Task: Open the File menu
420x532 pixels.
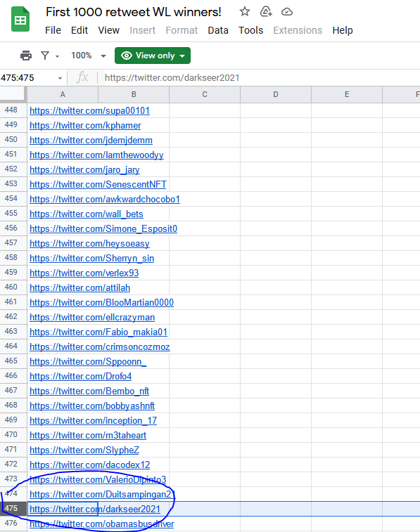Action: [x=53, y=30]
